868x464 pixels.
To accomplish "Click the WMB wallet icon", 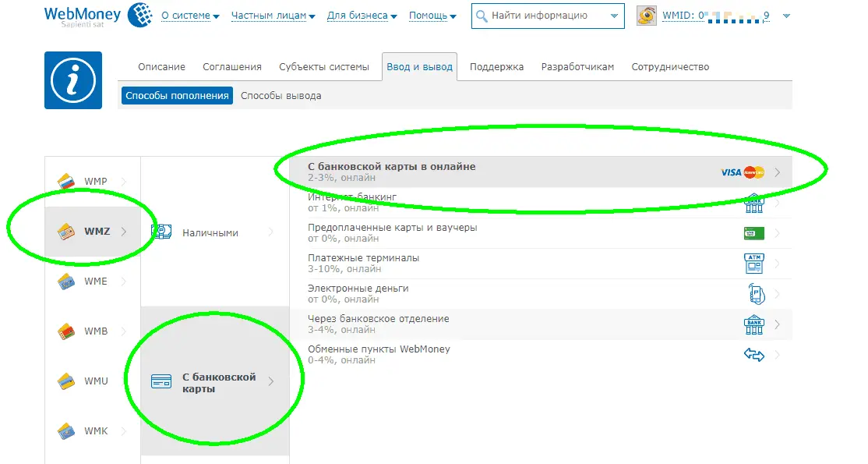I will click(x=66, y=331).
